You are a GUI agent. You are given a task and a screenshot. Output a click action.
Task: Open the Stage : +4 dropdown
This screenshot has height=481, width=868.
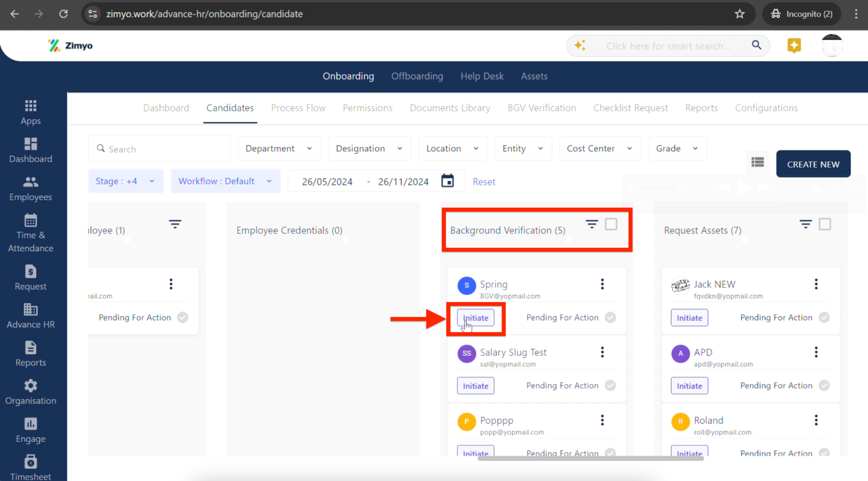coord(125,181)
